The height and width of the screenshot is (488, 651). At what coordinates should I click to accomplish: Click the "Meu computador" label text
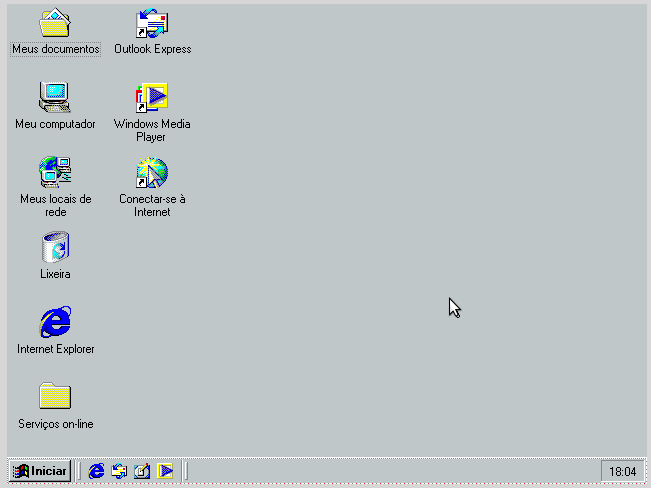55,124
